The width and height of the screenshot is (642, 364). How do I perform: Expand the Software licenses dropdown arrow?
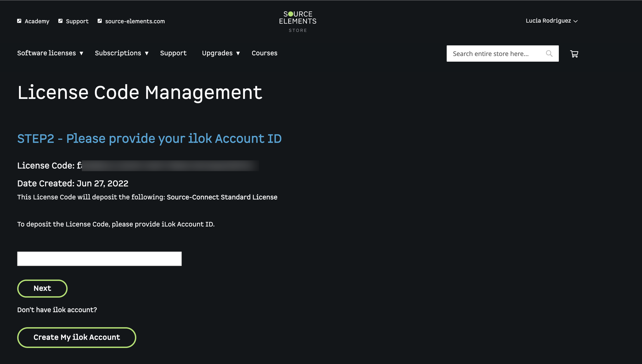coord(81,53)
